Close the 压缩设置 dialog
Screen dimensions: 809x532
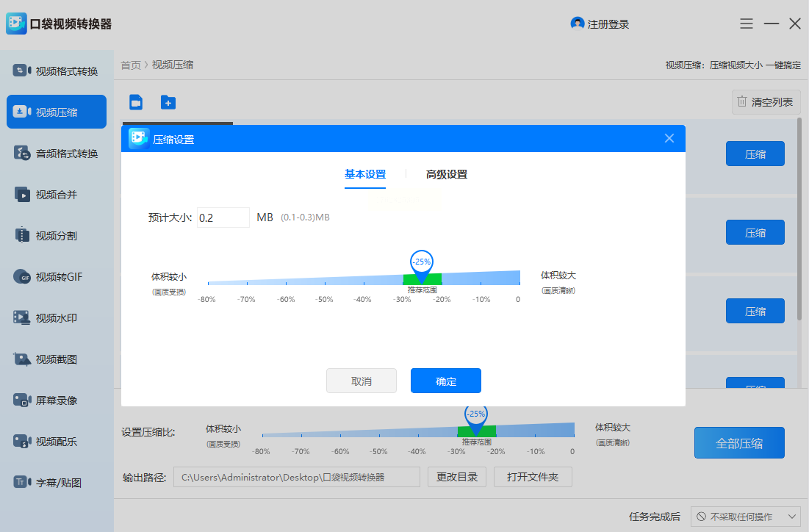(x=669, y=138)
